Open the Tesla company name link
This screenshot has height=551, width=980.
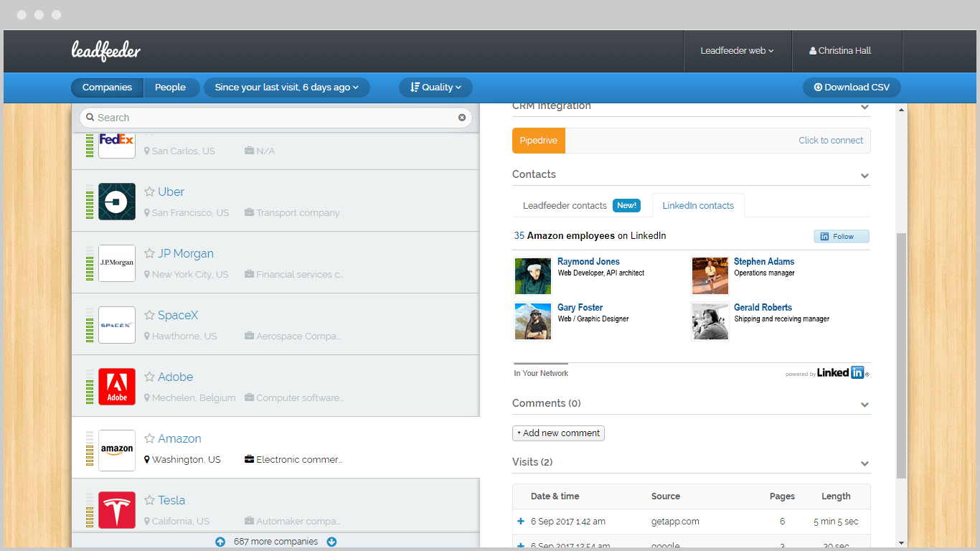click(171, 500)
